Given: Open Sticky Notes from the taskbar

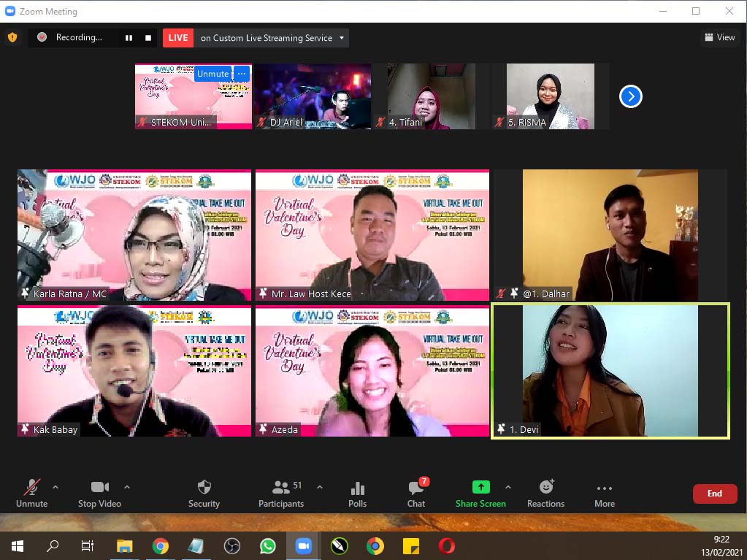Looking at the screenshot, I should click(410, 545).
